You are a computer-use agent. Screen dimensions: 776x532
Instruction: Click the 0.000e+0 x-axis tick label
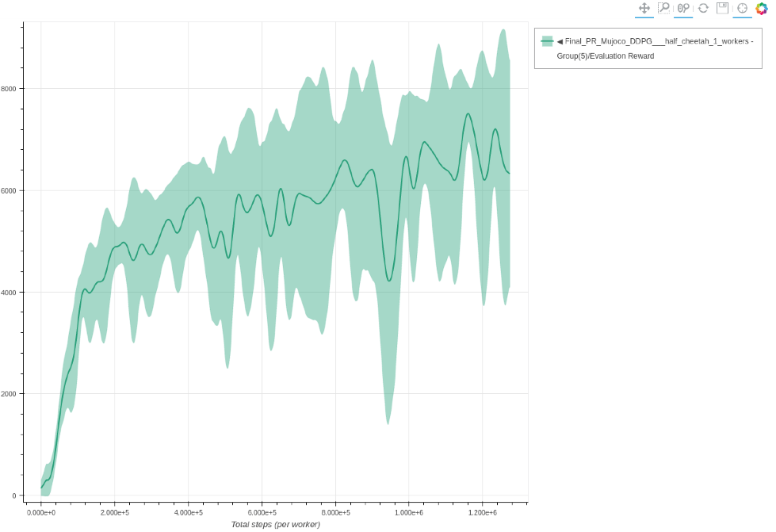(41, 513)
